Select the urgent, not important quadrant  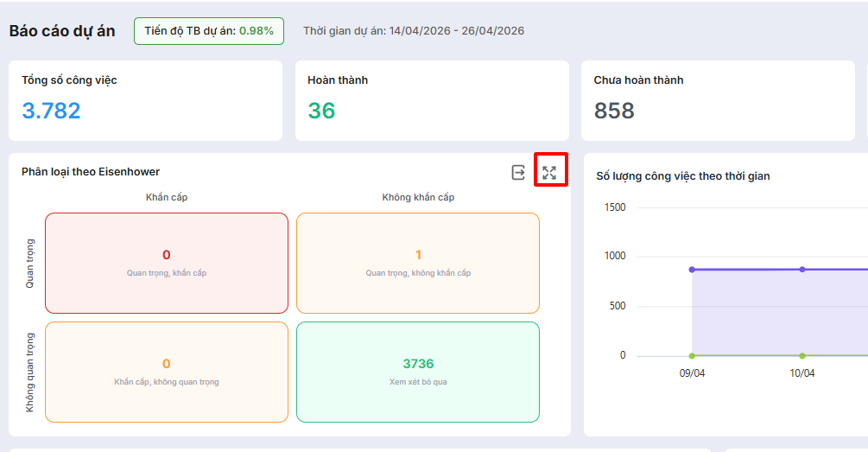pos(167,372)
